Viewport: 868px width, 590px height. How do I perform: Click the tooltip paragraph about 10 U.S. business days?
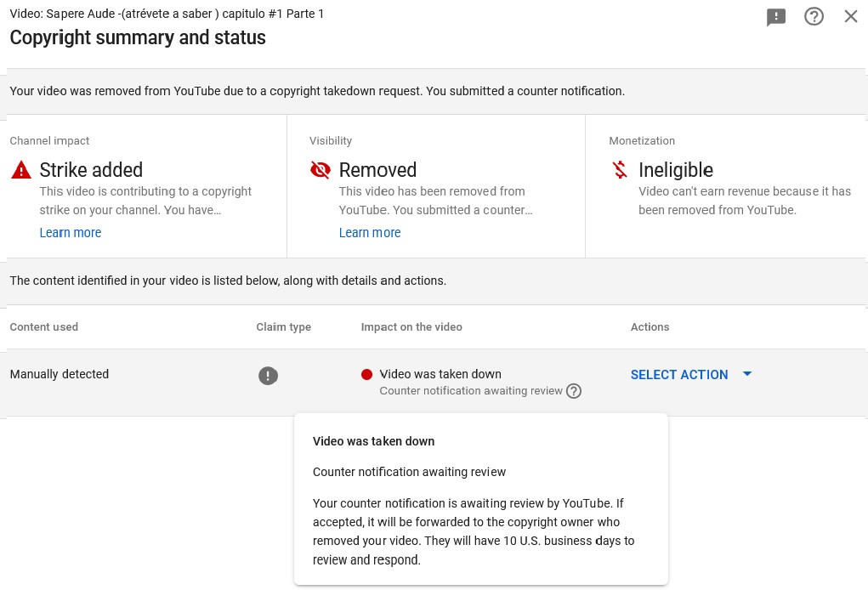(474, 531)
